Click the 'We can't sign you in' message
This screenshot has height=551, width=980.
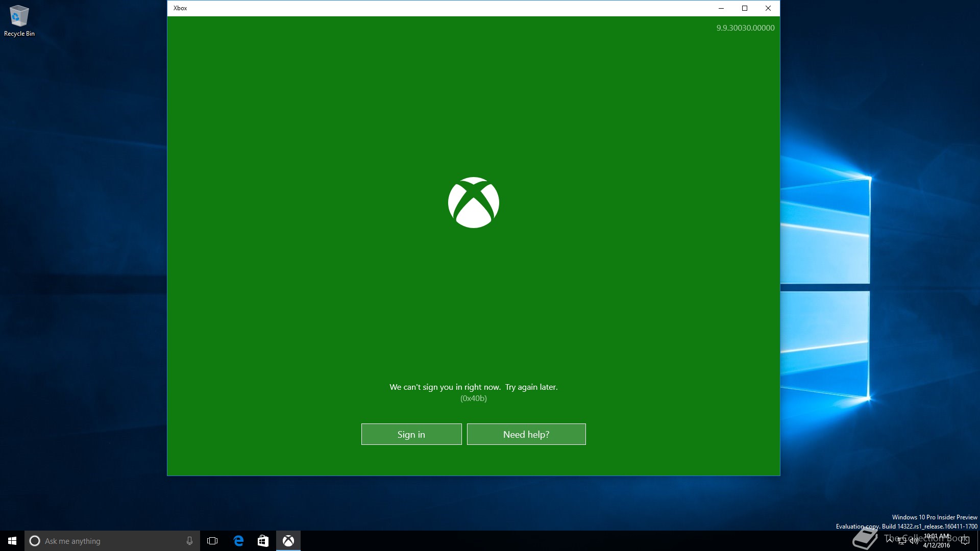474,387
